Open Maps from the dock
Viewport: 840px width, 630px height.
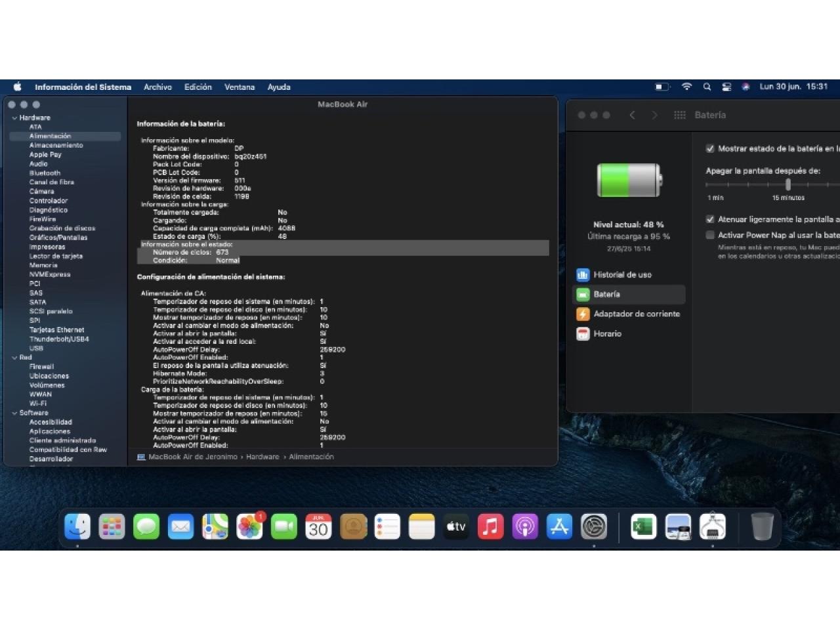(x=215, y=526)
